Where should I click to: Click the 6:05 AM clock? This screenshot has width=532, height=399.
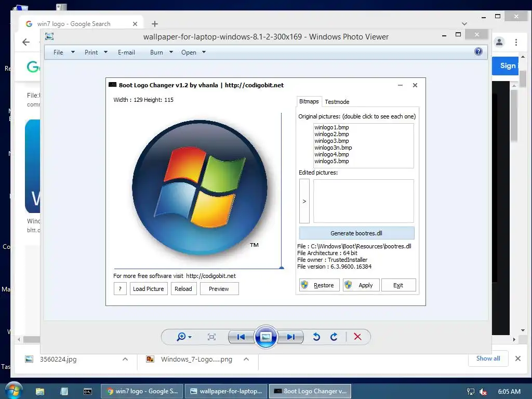coord(509,392)
